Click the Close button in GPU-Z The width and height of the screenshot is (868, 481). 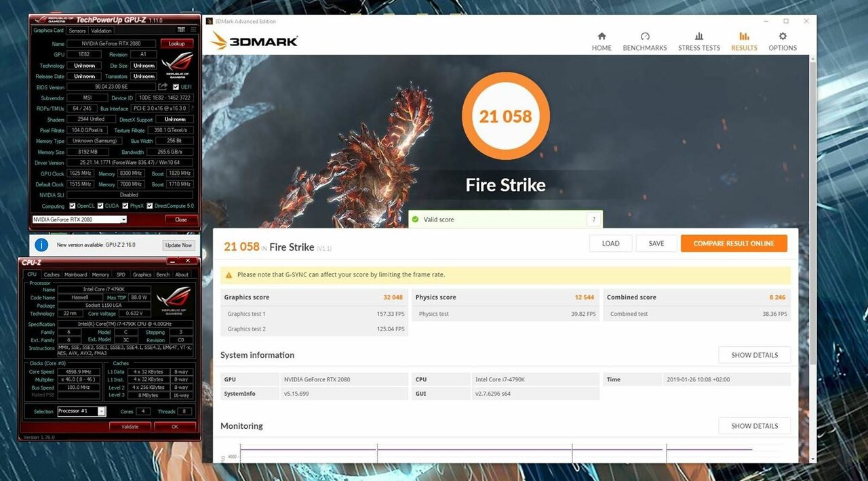click(x=181, y=219)
